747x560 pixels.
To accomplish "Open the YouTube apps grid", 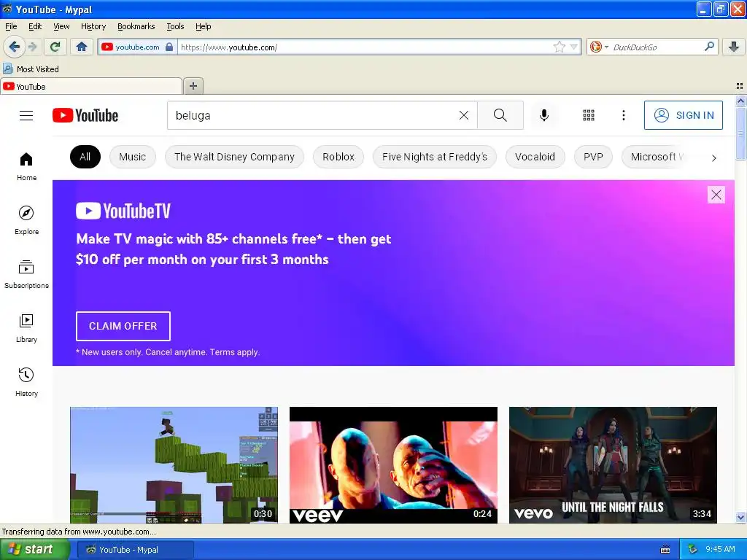I will [x=589, y=115].
